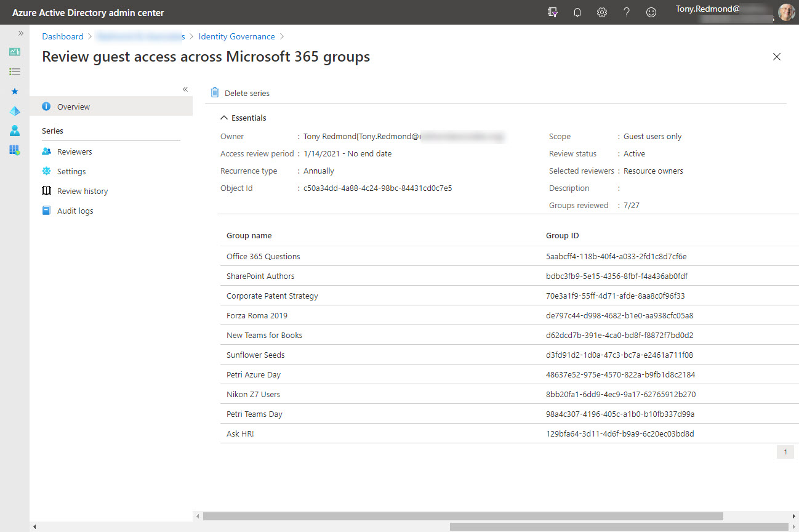This screenshot has width=799, height=532.
Task: Open Review history in the series menu
Action: pyautogui.click(x=82, y=191)
